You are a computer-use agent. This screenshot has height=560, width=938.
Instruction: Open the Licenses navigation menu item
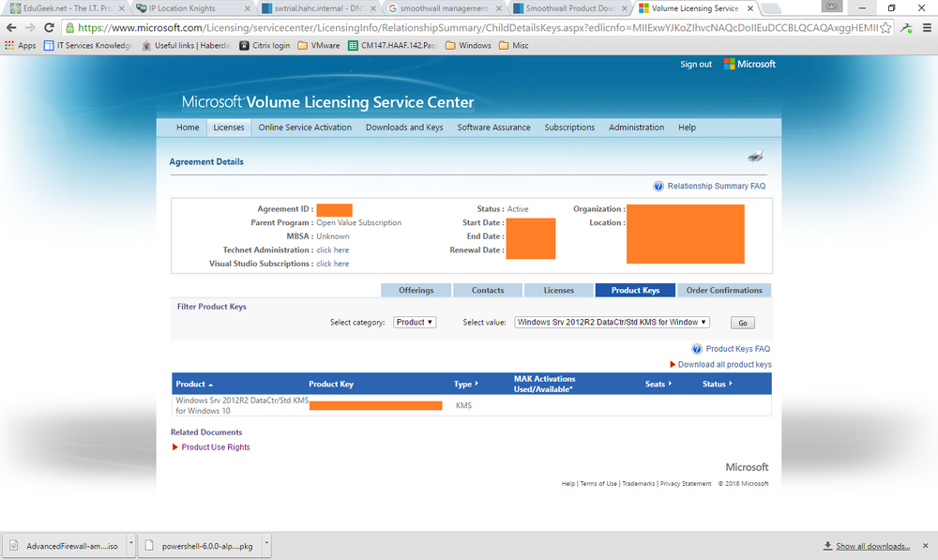click(x=229, y=128)
